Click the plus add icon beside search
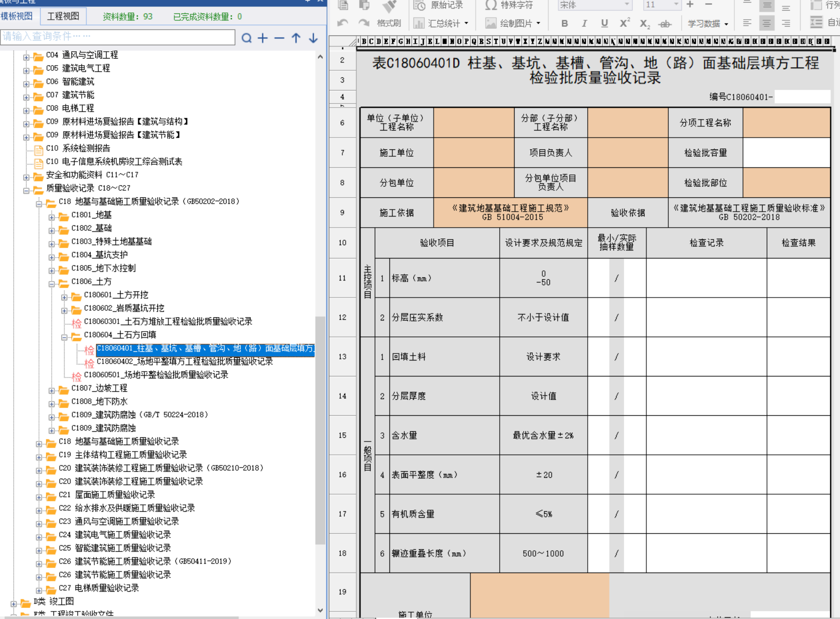The width and height of the screenshot is (840, 619). [x=263, y=38]
